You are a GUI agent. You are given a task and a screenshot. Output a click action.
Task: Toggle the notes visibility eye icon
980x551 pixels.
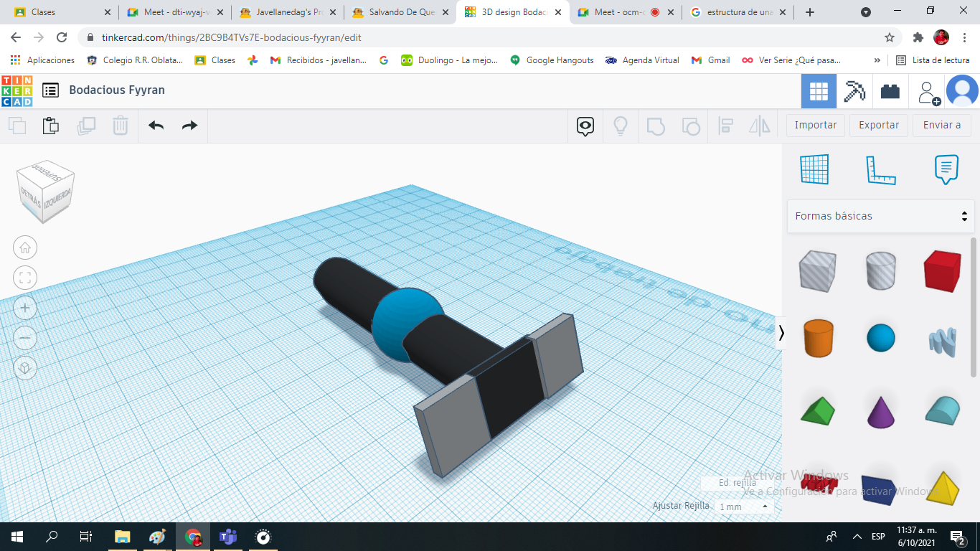point(585,127)
